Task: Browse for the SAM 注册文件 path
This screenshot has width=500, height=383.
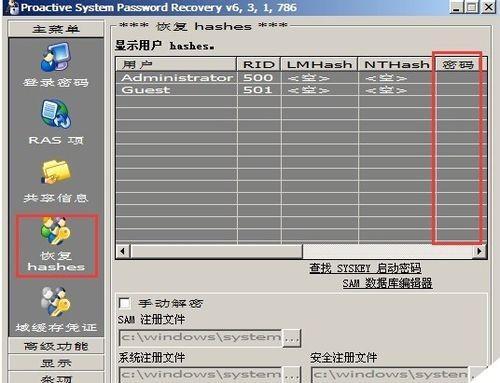Action: pyautogui.click(x=292, y=338)
